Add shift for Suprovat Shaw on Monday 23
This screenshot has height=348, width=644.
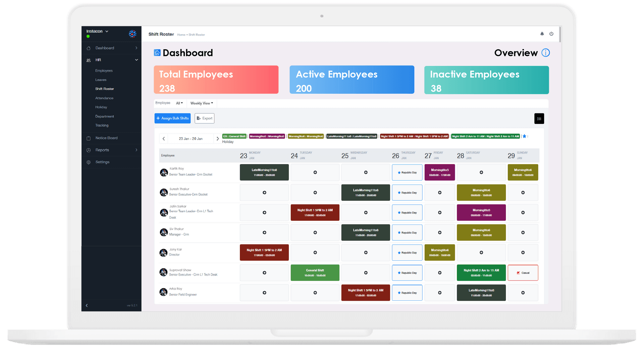pyautogui.click(x=264, y=273)
